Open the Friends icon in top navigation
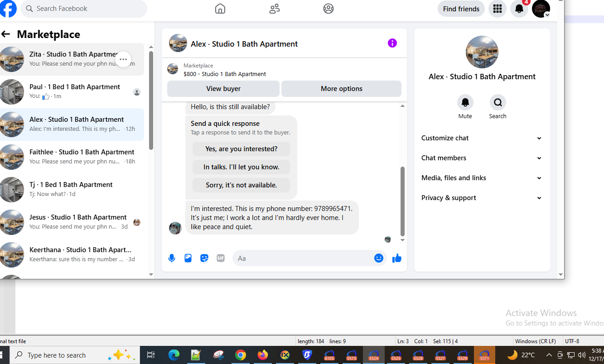 pyautogui.click(x=275, y=9)
